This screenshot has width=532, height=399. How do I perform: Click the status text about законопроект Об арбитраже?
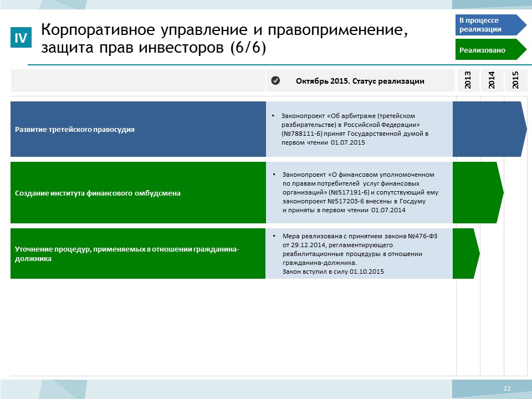point(355,129)
